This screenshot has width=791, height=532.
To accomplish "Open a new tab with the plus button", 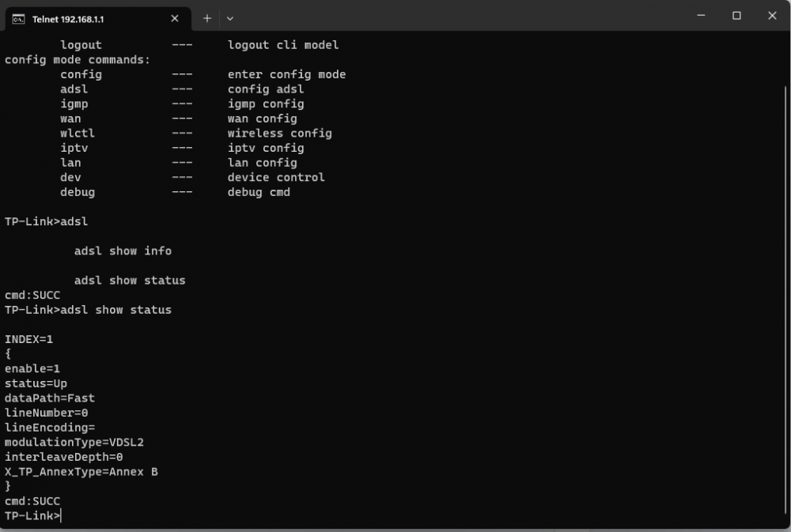I will (x=207, y=18).
